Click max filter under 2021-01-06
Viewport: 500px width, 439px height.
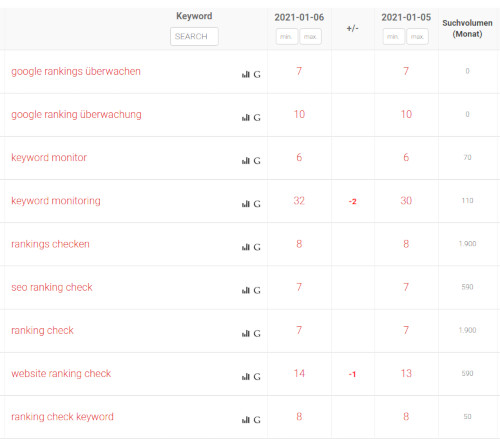(310, 36)
